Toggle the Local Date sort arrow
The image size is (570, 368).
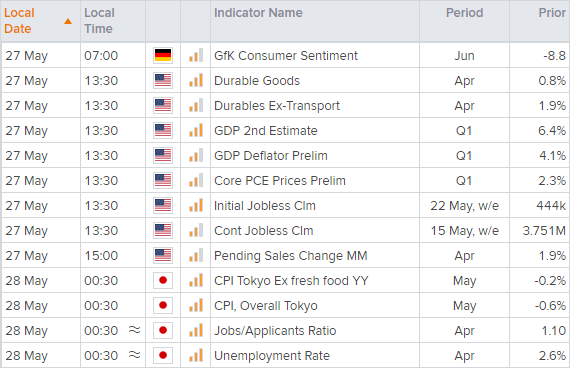(x=68, y=21)
